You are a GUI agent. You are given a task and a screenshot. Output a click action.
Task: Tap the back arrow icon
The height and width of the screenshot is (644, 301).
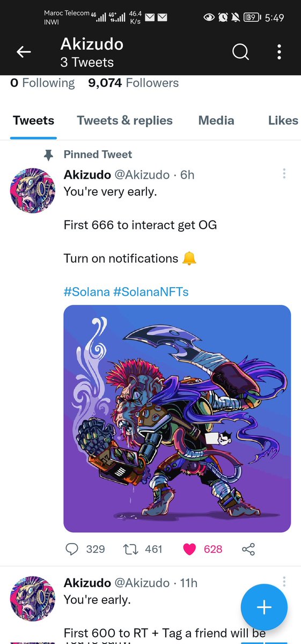click(24, 52)
